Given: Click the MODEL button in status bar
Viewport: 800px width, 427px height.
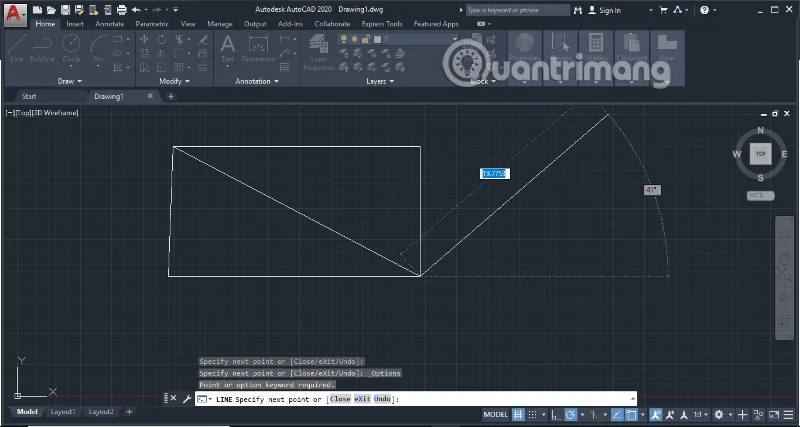Looking at the screenshot, I should coord(495,414).
